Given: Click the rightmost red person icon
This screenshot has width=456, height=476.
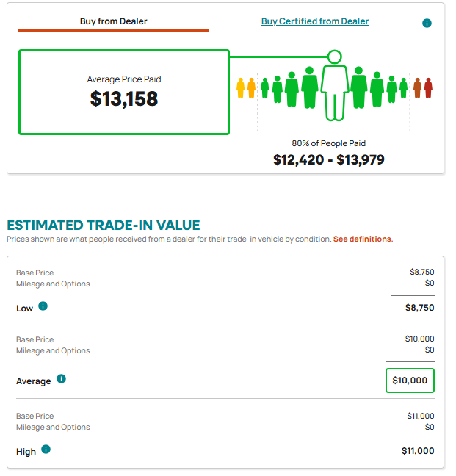Looking at the screenshot, I should pyautogui.click(x=428, y=88).
